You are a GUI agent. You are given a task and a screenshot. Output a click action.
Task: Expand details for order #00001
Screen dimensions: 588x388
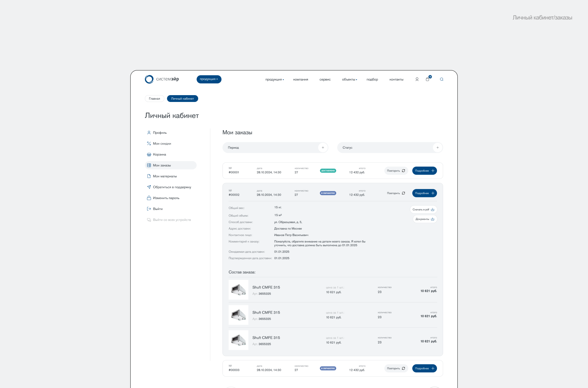pos(424,171)
